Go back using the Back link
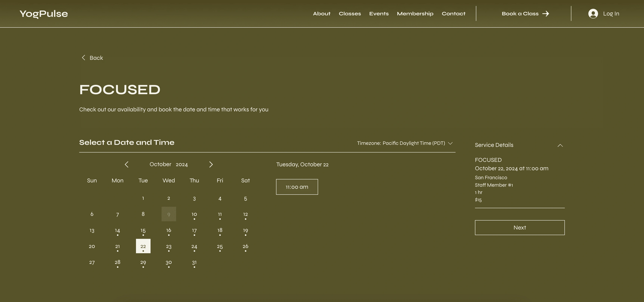This screenshot has width=644, height=302. tap(92, 58)
